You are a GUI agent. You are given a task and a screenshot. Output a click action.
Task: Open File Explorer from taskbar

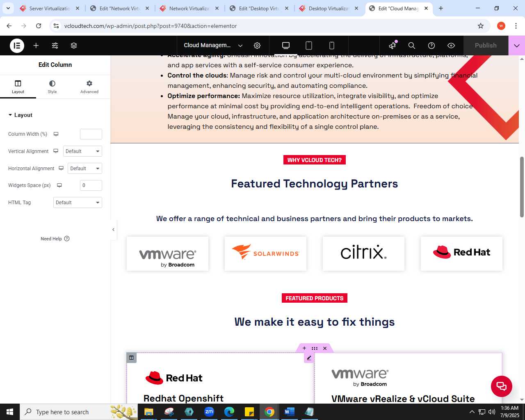[149, 412]
